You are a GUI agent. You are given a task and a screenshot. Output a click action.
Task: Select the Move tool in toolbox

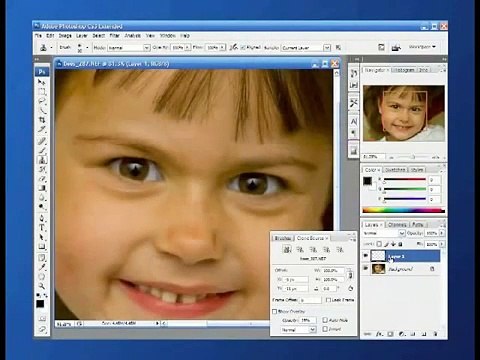click(x=42, y=82)
